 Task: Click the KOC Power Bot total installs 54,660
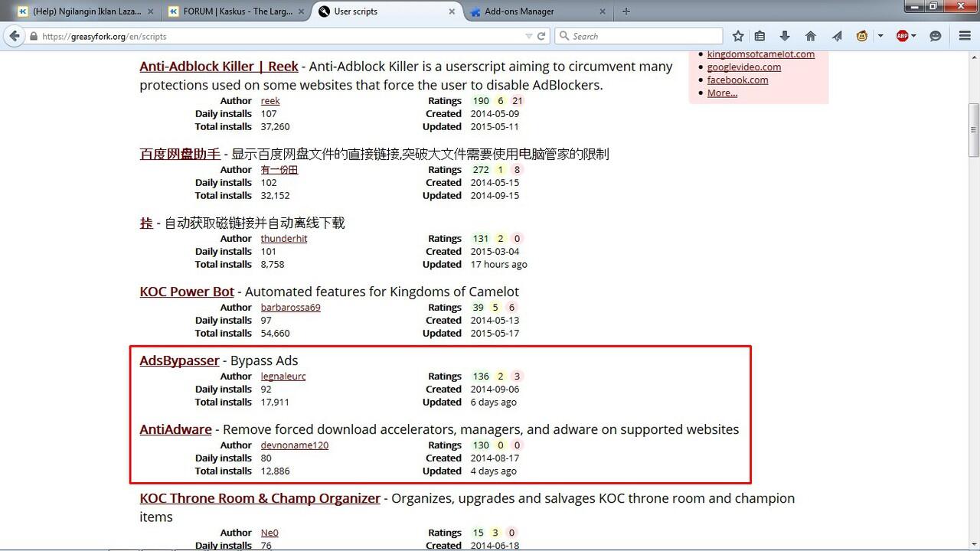click(x=275, y=334)
